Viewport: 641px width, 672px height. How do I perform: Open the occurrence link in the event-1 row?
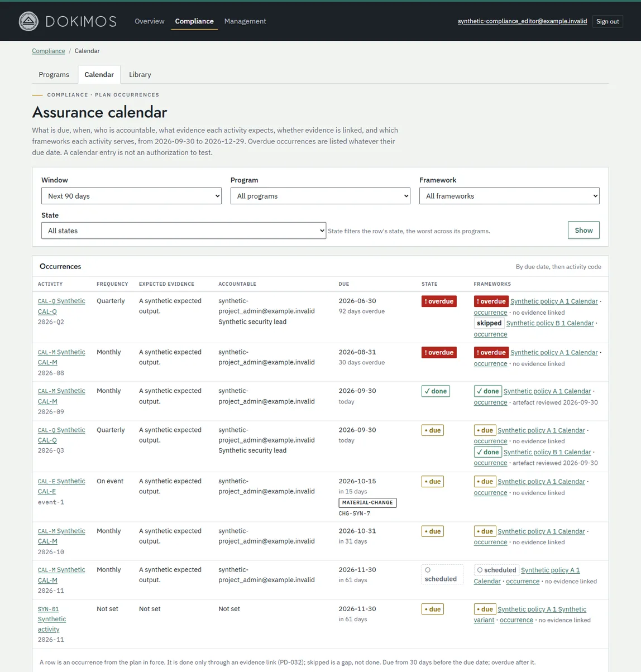click(490, 493)
